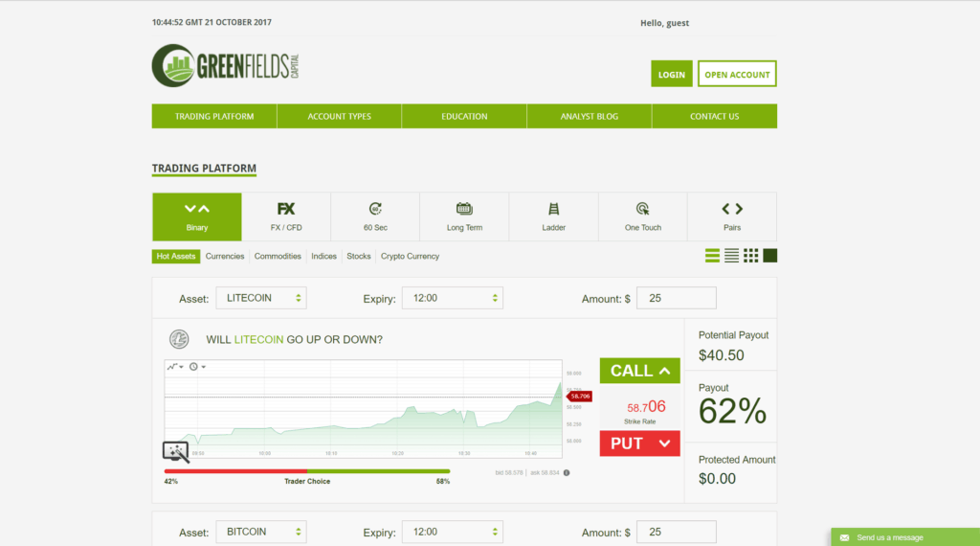The height and width of the screenshot is (546, 980).
Task: Open the Analyst Blog nav item
Action: coord(590,116)
